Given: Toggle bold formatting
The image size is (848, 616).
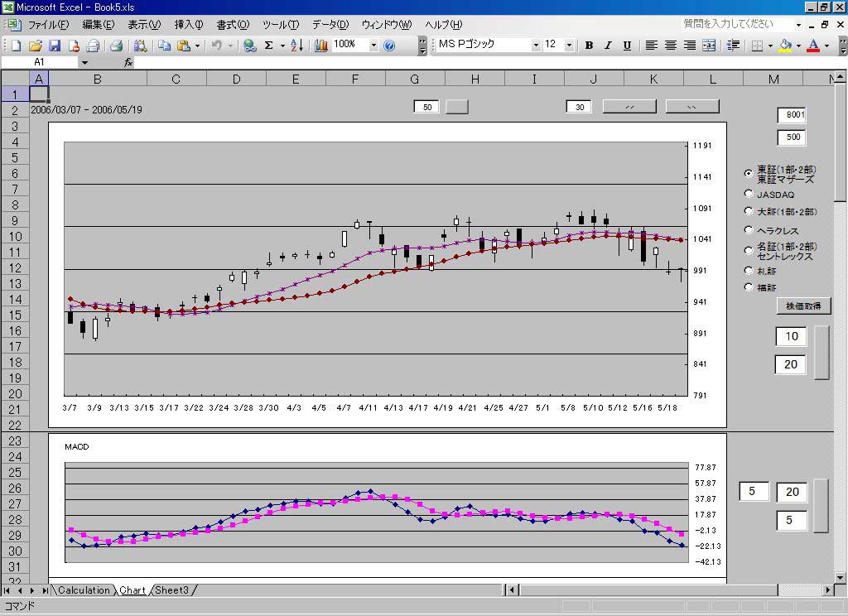Looking at the screenshot, I should coord(589,46).
